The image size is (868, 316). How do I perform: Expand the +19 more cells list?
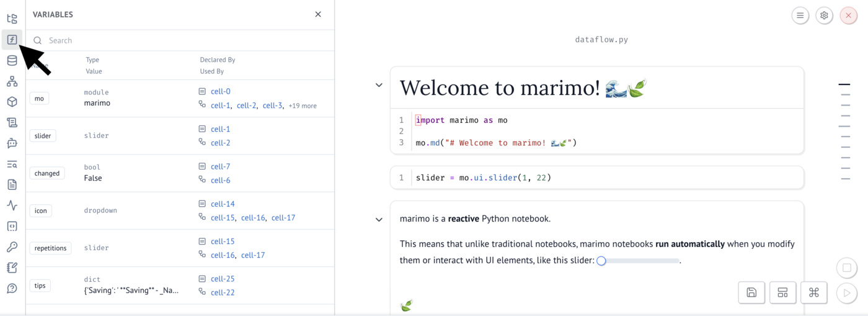tap(303, 106)
